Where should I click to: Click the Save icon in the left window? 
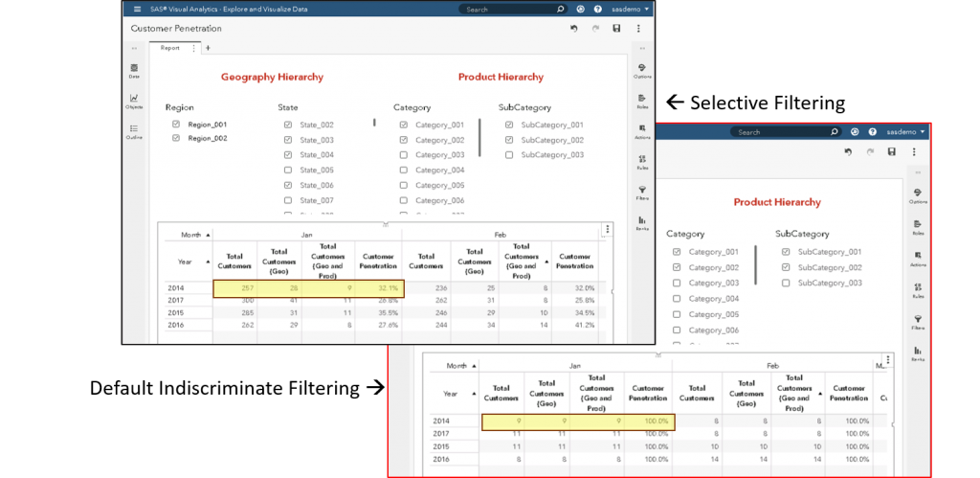(x=616, y=29)
